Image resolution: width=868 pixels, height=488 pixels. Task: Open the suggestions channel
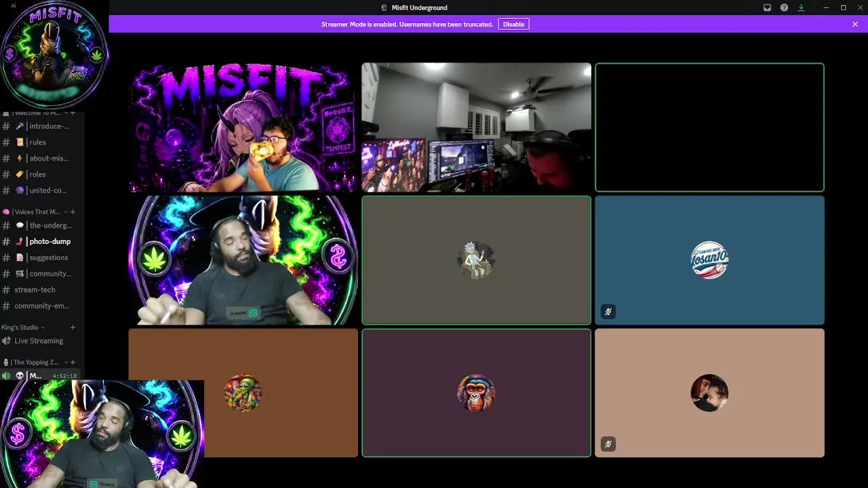(42, 258)
